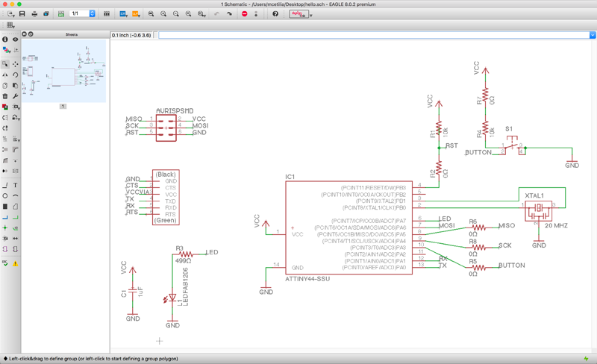Run the ERC check tool
This screenshot has height=364, width=597.
coord(5,263)
